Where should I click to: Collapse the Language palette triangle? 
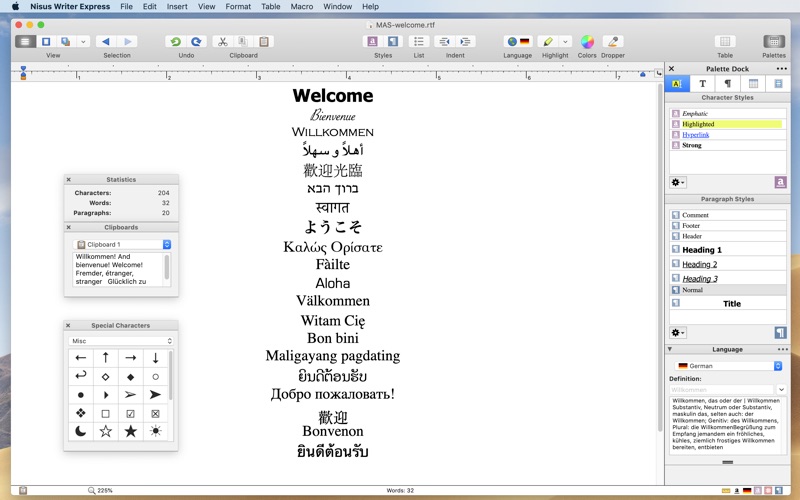[x=670, y=349]
